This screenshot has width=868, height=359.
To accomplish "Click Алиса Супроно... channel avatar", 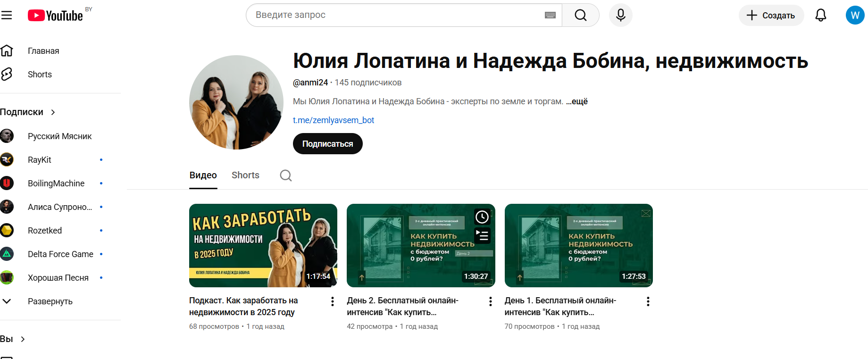I will pos(7,207).
